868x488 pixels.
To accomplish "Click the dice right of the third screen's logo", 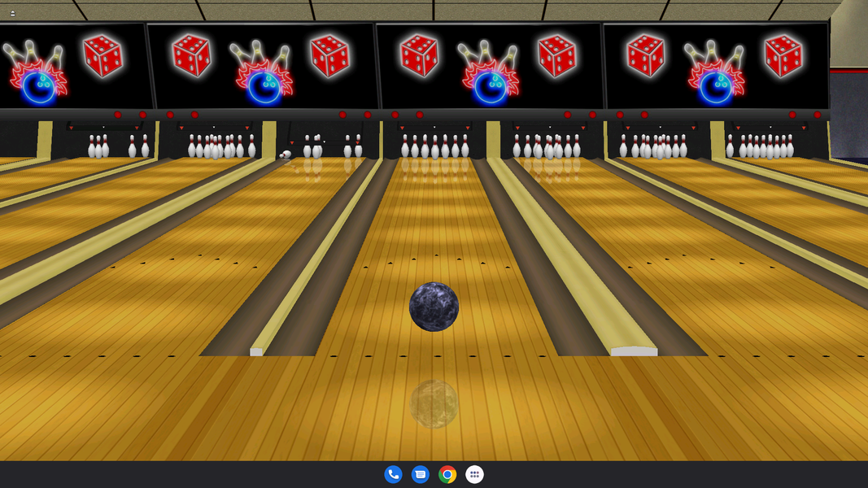I will coord(557,56).
